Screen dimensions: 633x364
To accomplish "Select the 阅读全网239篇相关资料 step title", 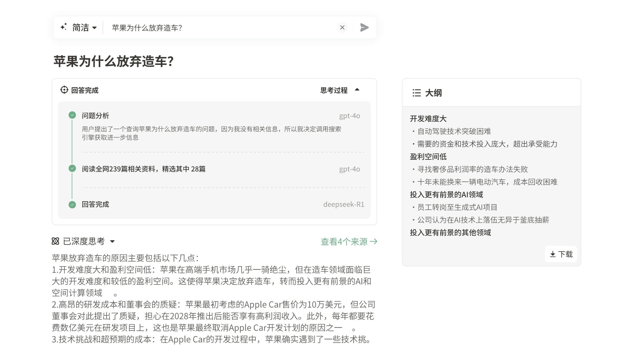I will tap(143, 169).
